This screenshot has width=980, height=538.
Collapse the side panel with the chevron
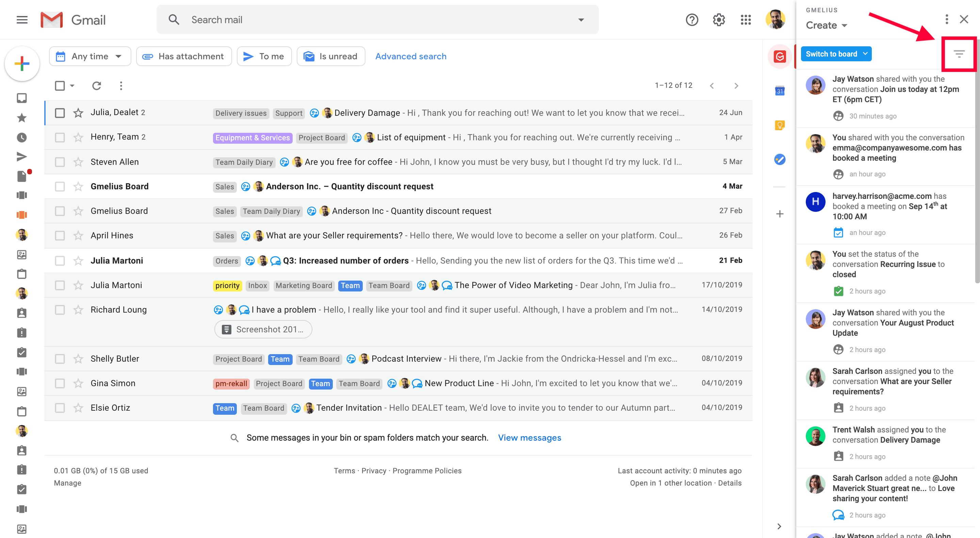[x=779, y=526]
